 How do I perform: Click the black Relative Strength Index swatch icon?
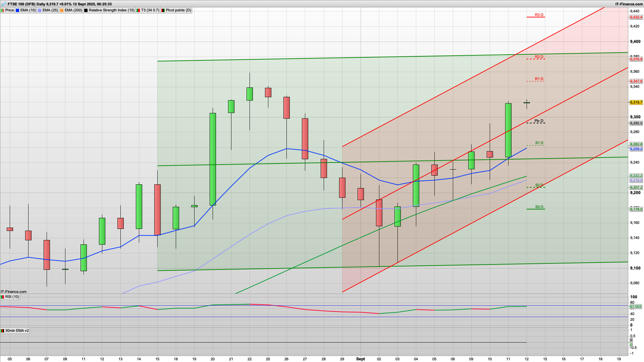pyautogui.click(x=86, y=10)
